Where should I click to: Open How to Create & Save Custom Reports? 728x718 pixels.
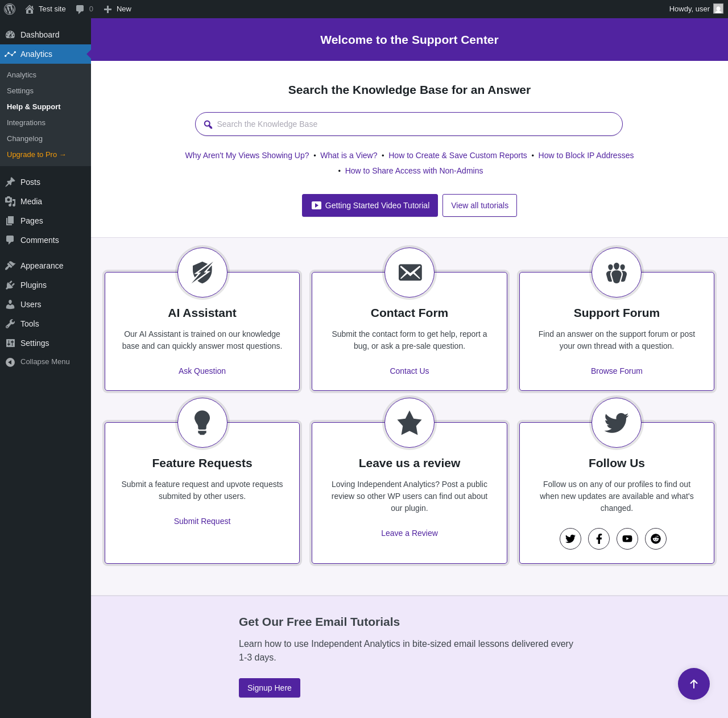(458, 155)
